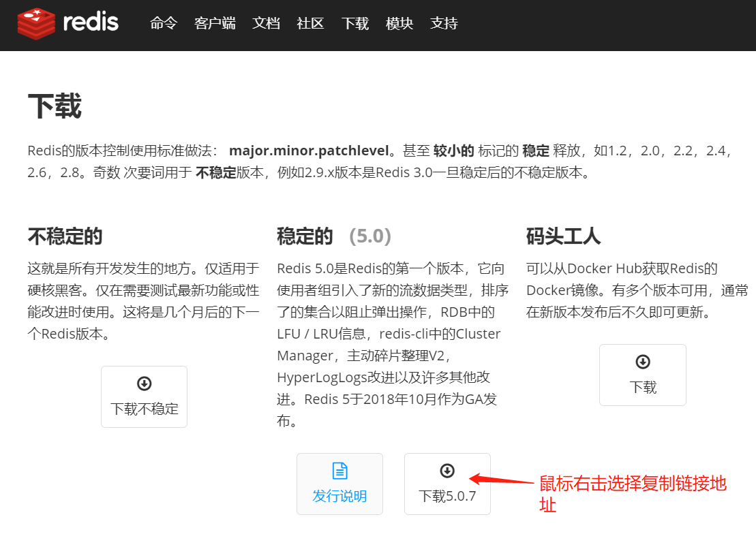Click the Docker 下载 button
The height and width of the screenshot is (547, 756).
pyautogui.click(x=642, y=375)
